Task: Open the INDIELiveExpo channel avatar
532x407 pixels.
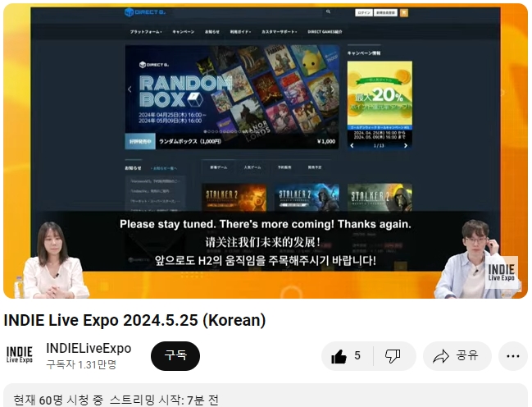Action: [20, 355]
